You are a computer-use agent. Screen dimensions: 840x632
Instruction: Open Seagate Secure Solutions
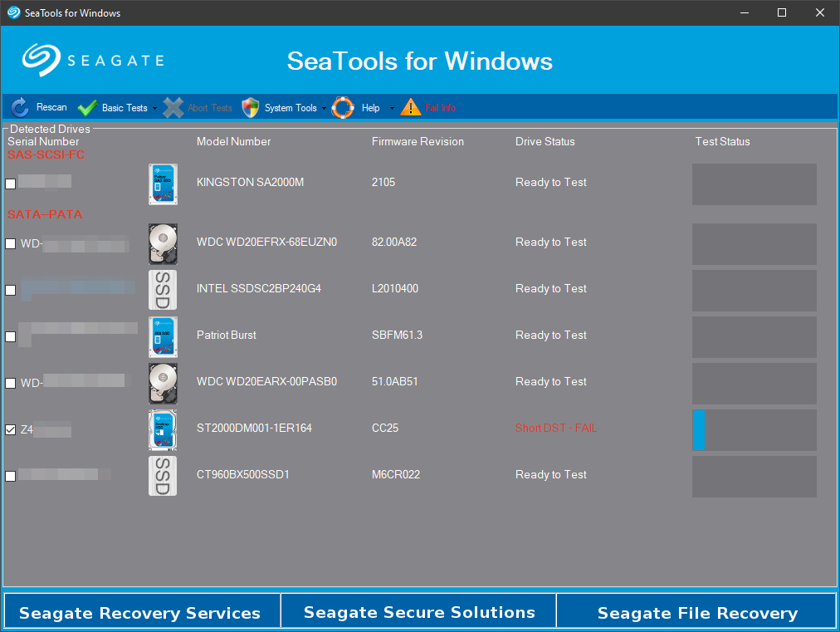click(418, 610)
